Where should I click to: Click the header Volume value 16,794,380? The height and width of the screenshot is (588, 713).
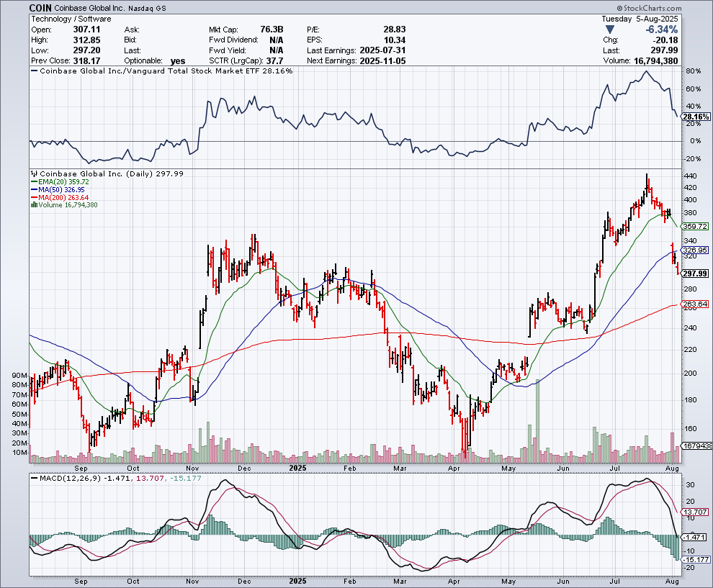click(655, 61)
